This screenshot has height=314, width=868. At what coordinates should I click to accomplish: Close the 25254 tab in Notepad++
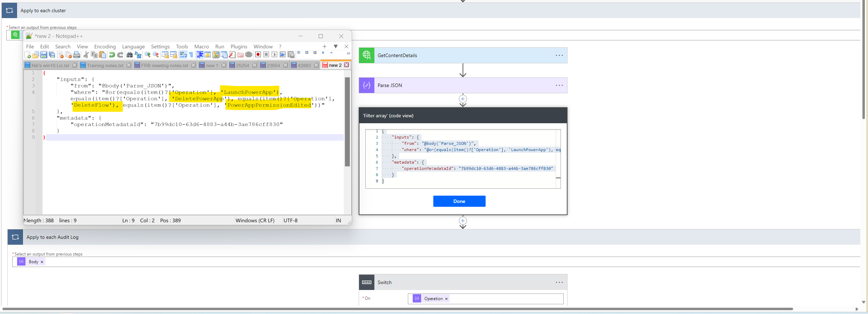(254, 65)
